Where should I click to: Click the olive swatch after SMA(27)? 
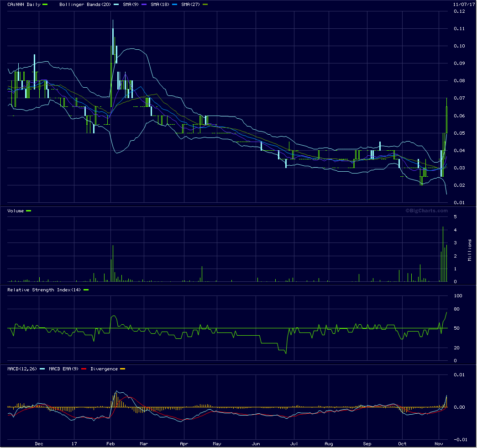[205, 4]
